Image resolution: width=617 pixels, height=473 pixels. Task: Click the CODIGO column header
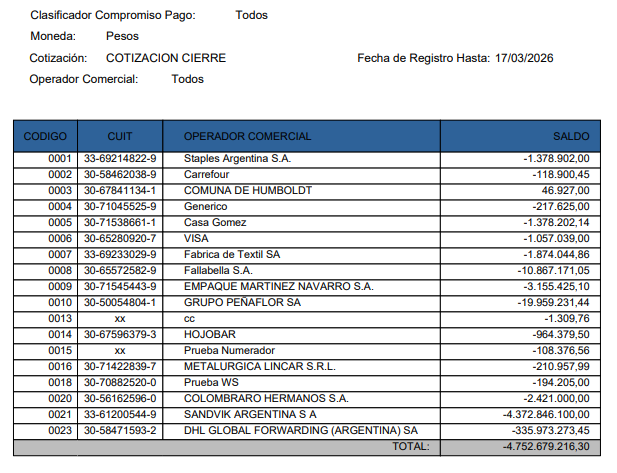click(45, 136)
